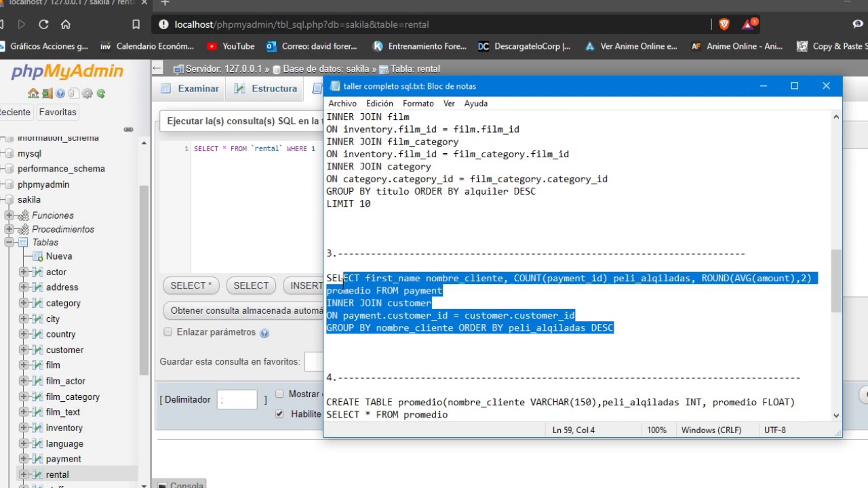Image resolution: width=868 pixels, height=488 pixels.
Task: Open Calendario Económico bookmark
Action: click(x=147, y=46)
